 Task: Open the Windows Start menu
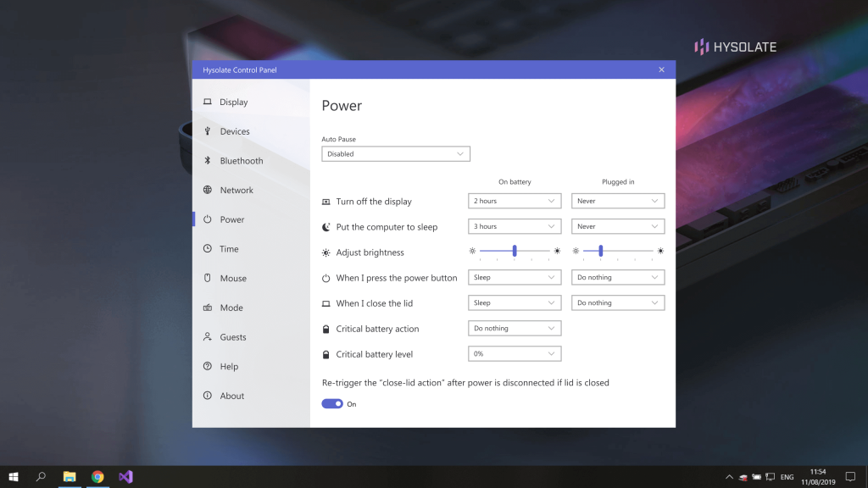14,477
